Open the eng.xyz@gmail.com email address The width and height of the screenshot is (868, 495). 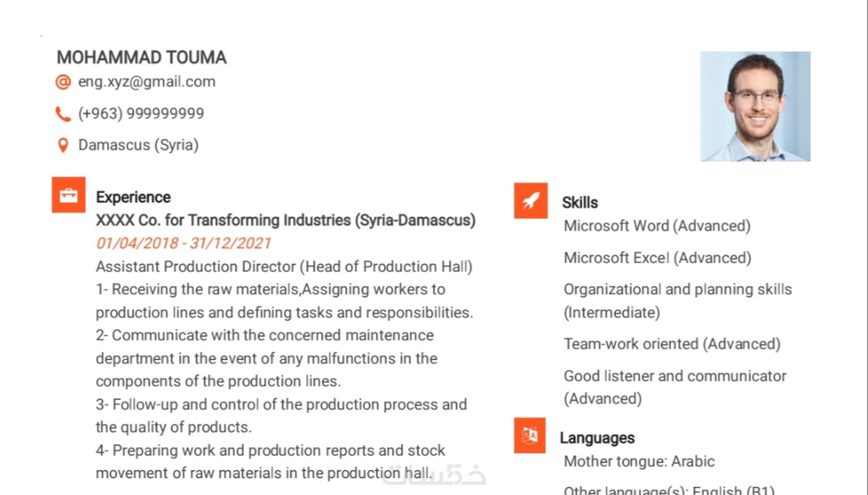[x=147, y=82]
